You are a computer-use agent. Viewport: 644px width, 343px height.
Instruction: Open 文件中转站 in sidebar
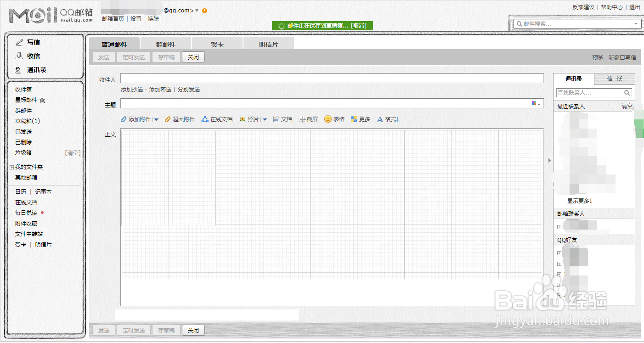29,234
